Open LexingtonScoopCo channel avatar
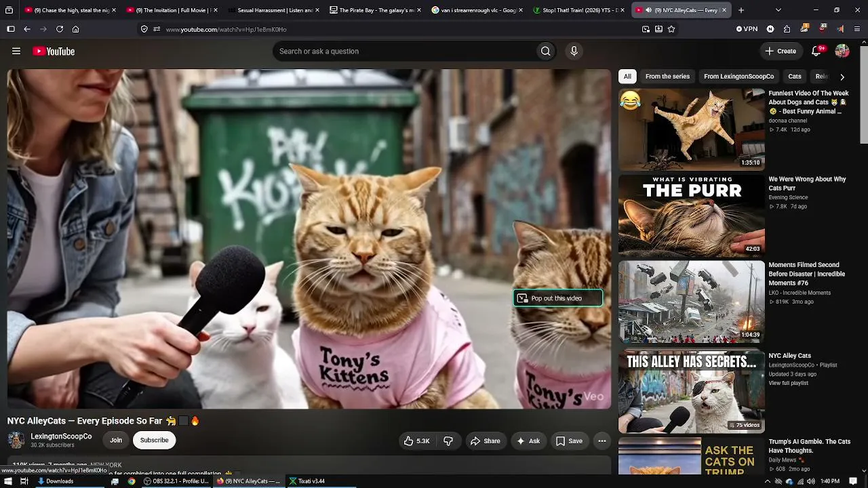Image resolution: width=868 pixels, height=488 pixels. pyautogui.click(x=16, y=441)
